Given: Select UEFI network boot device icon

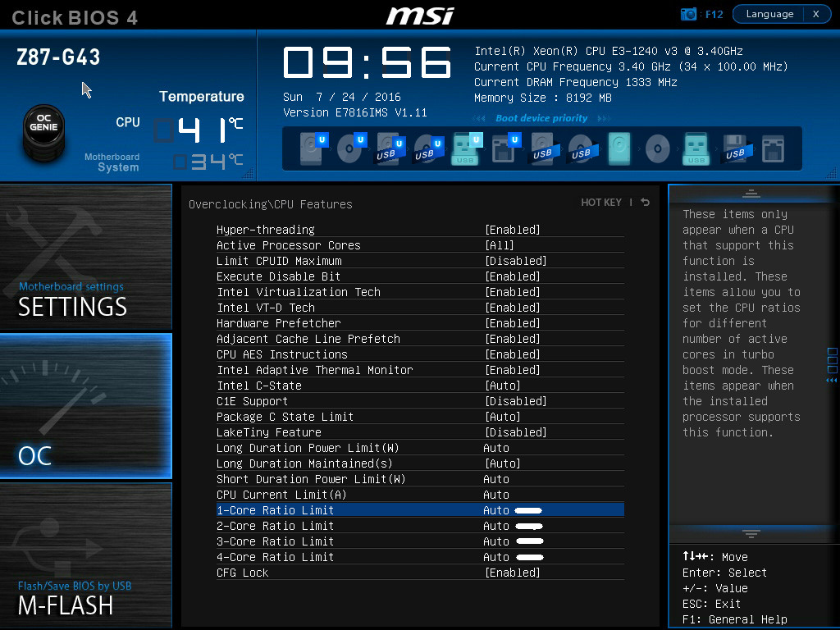Looking at the screenshot, I should (505, 148).
